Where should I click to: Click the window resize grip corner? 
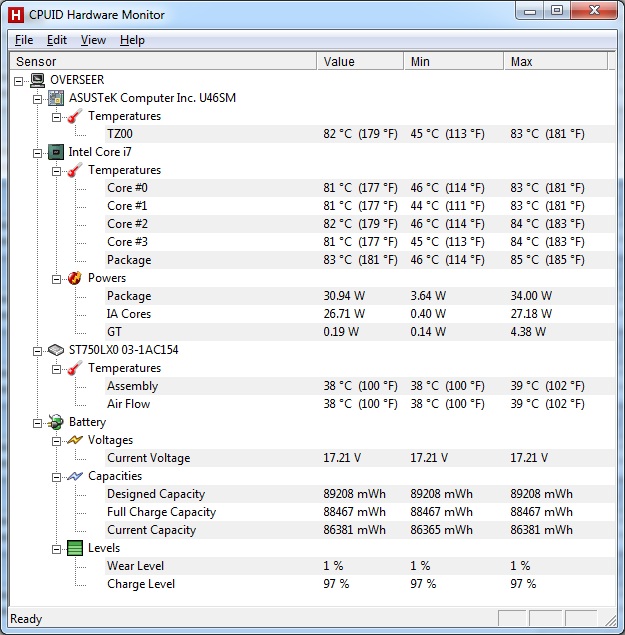coord(611,620)
